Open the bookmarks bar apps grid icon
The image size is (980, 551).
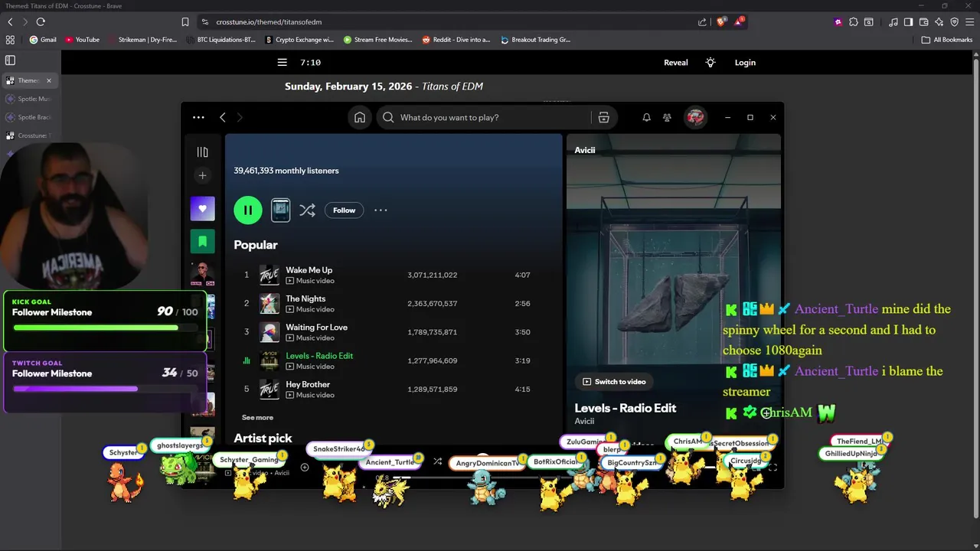(10, 40)
